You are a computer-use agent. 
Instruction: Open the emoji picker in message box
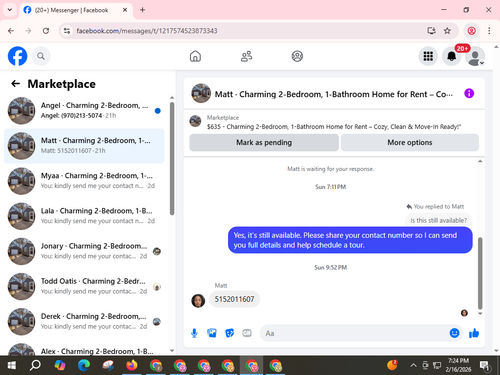(x=454, y=333)
